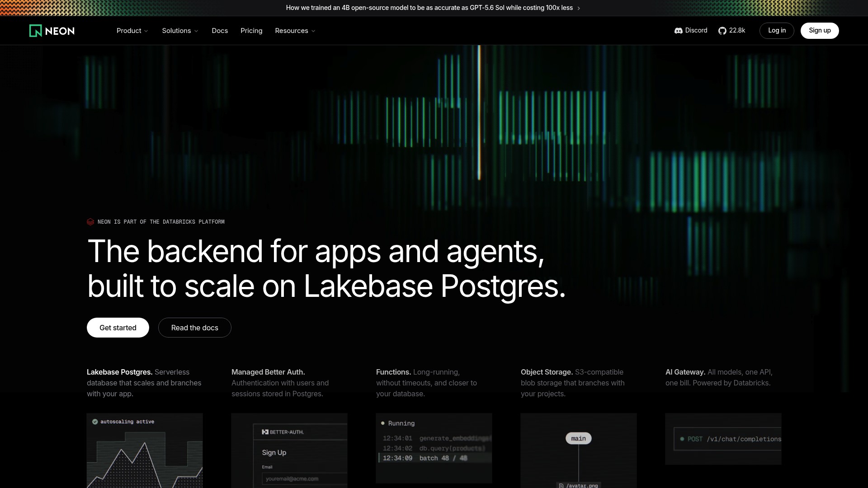Click the green autoscaling active check icon
868x488 pixels.
[95, 422]
